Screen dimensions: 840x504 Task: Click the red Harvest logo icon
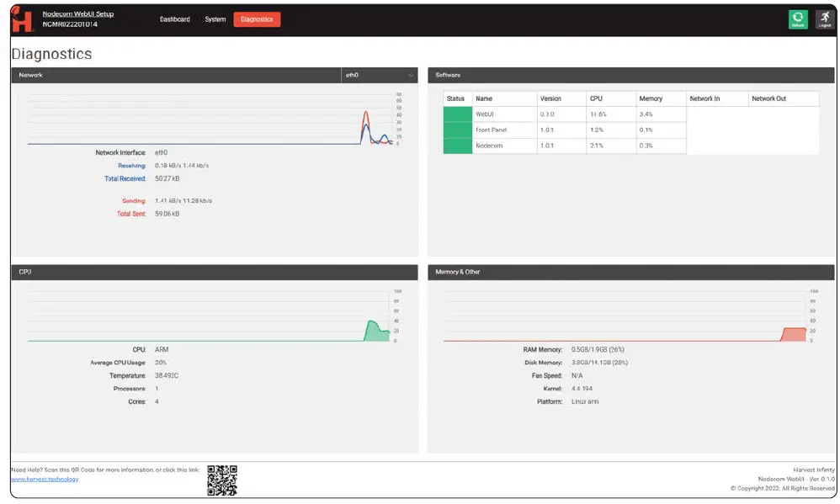coord(21,20)
